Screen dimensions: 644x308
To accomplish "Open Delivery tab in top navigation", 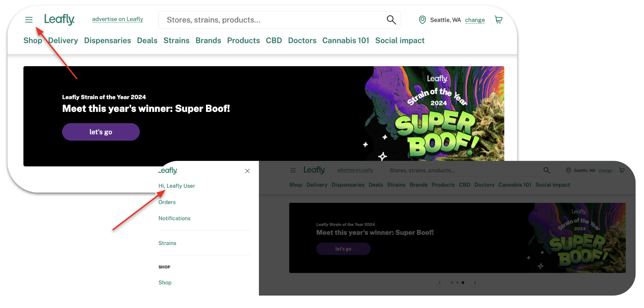I will tap(63, 41).
